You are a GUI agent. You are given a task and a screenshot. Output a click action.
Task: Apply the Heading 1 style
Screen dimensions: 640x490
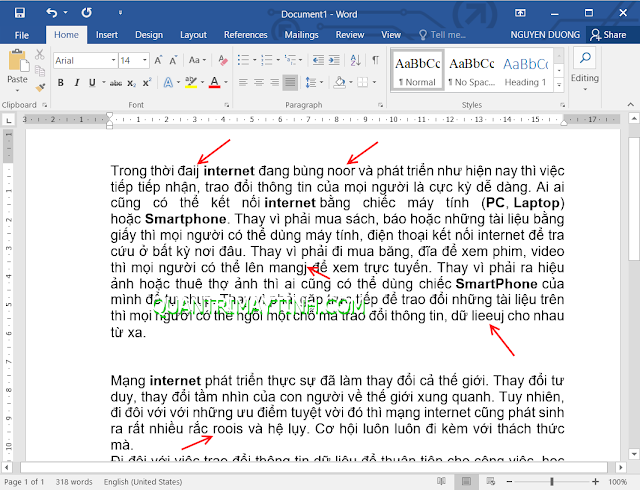(x=526, y=70)
